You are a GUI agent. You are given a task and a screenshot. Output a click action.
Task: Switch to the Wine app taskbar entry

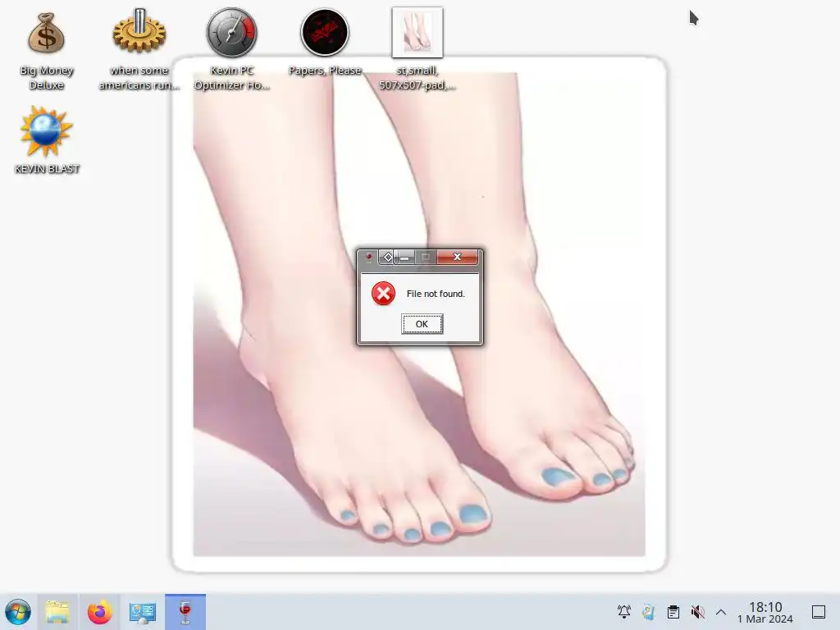click(x=185, y=612)
